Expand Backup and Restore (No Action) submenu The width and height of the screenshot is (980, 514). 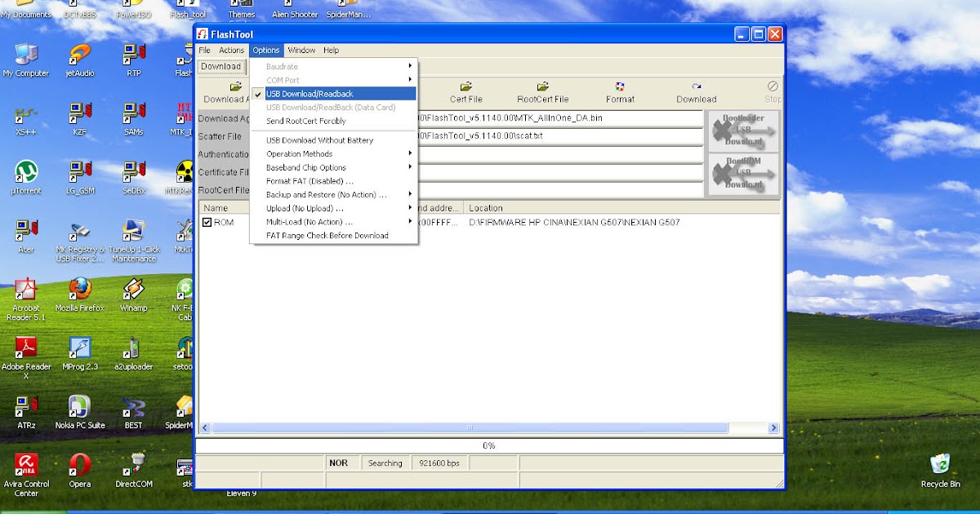[x=333, y=194]
